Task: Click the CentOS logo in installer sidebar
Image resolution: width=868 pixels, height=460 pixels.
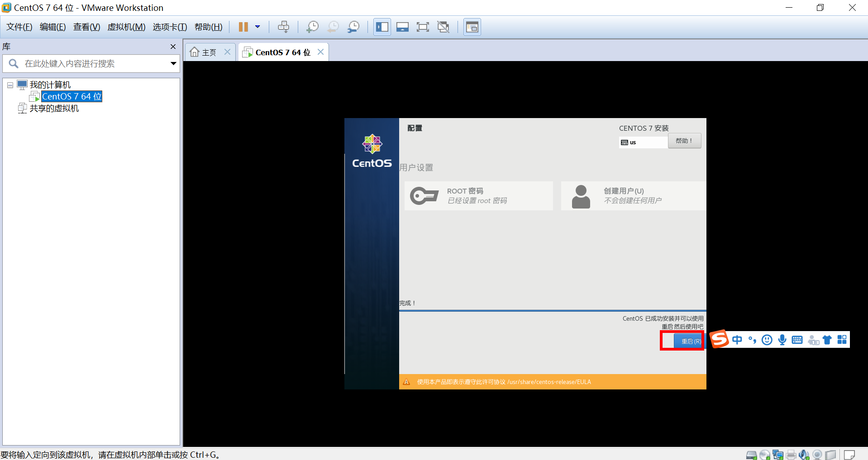Action: (x=372, y=151)
